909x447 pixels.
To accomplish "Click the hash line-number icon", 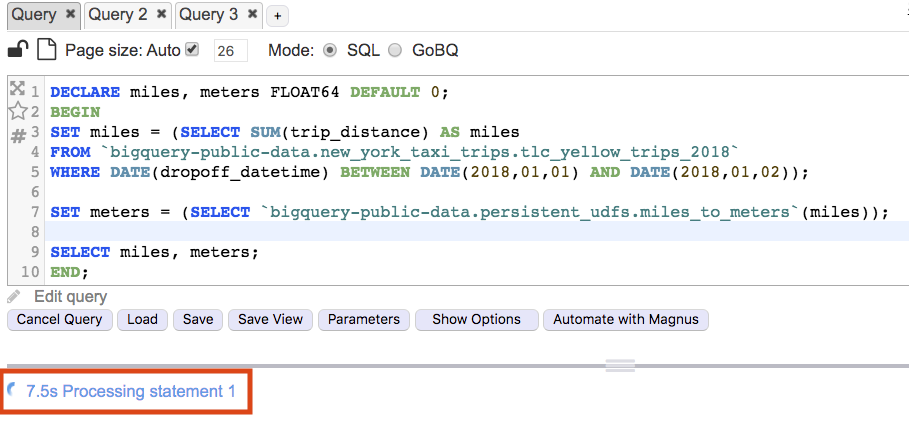I will pyautogui.click(x=17, y=133).
